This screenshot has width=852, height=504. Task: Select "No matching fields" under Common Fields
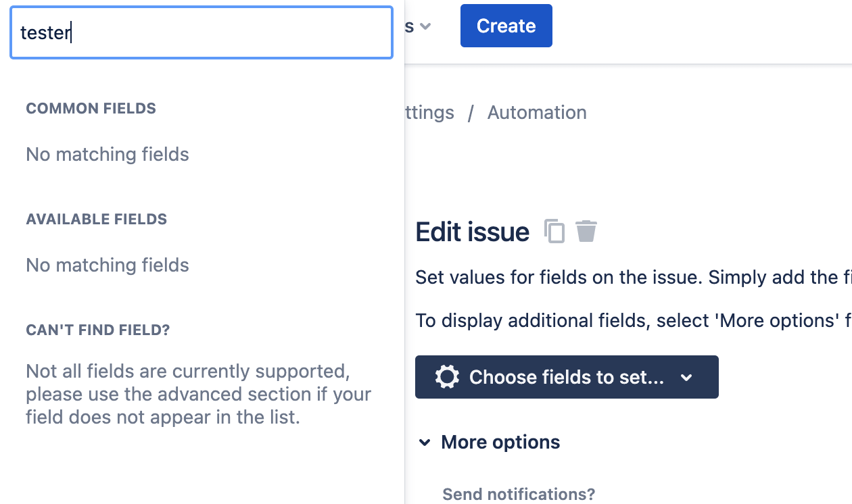(x=108, y=154)
